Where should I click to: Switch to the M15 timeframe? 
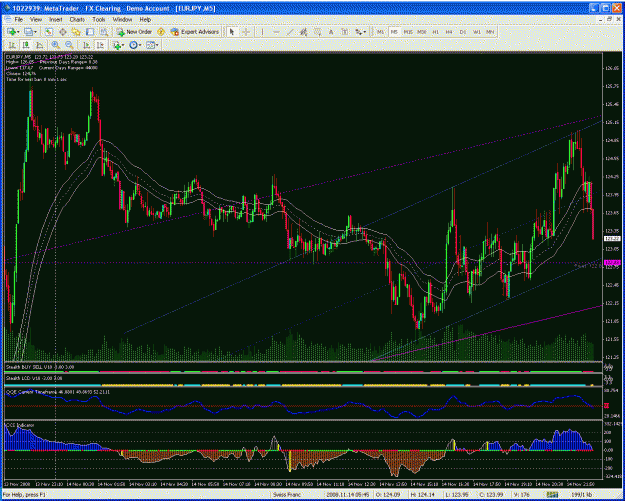point(408,32)
